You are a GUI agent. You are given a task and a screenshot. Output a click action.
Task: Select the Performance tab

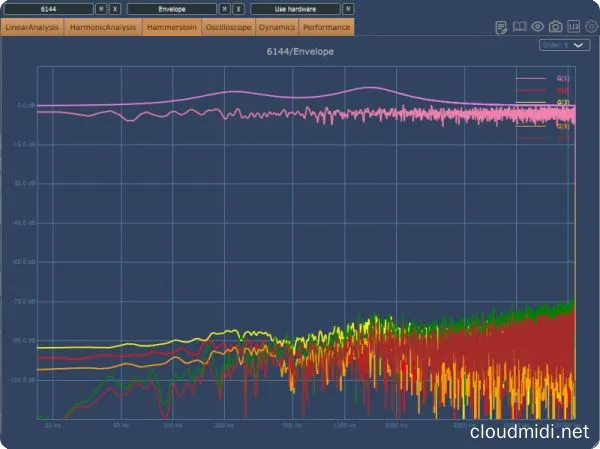tap(326, 28)
